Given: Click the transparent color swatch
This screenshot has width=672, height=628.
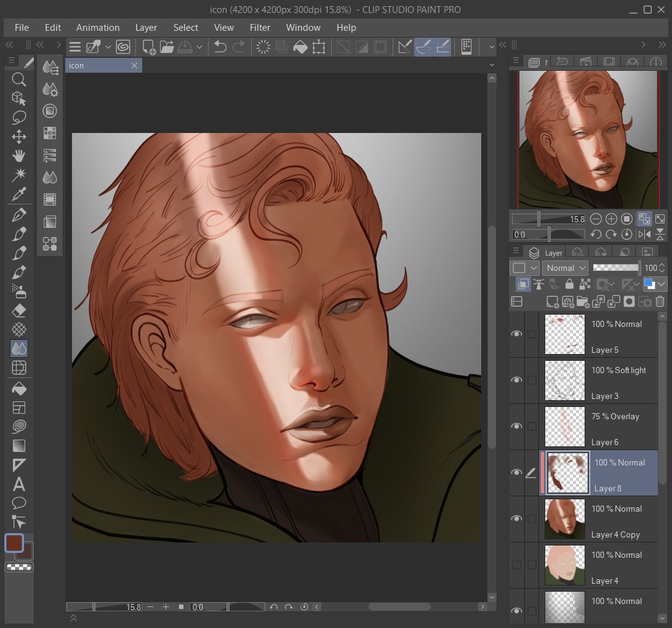Looking at the screenshot, I should click(x=19, y=567).
